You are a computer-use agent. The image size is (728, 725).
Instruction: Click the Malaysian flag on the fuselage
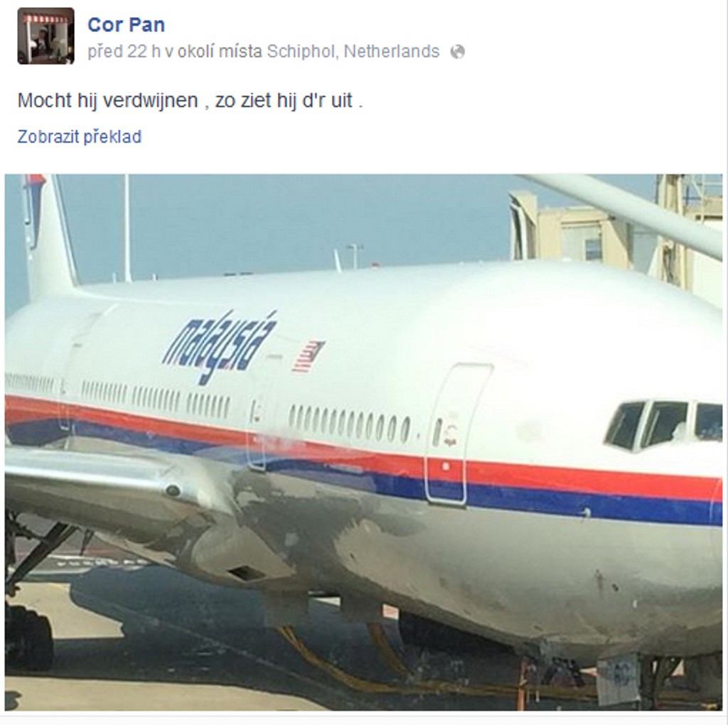(x=308, y=356)
